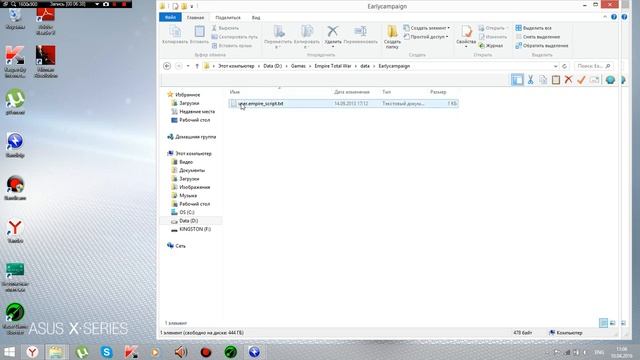The image size is (640, 360).
Task: Click Снять выделение in the ribbon
Action: point(538,37)
